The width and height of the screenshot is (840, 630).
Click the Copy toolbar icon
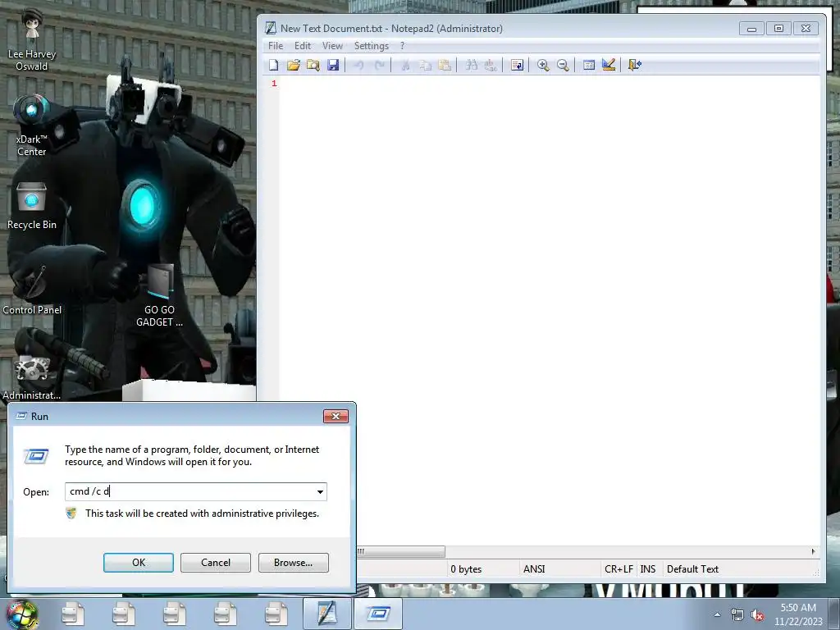426,66
